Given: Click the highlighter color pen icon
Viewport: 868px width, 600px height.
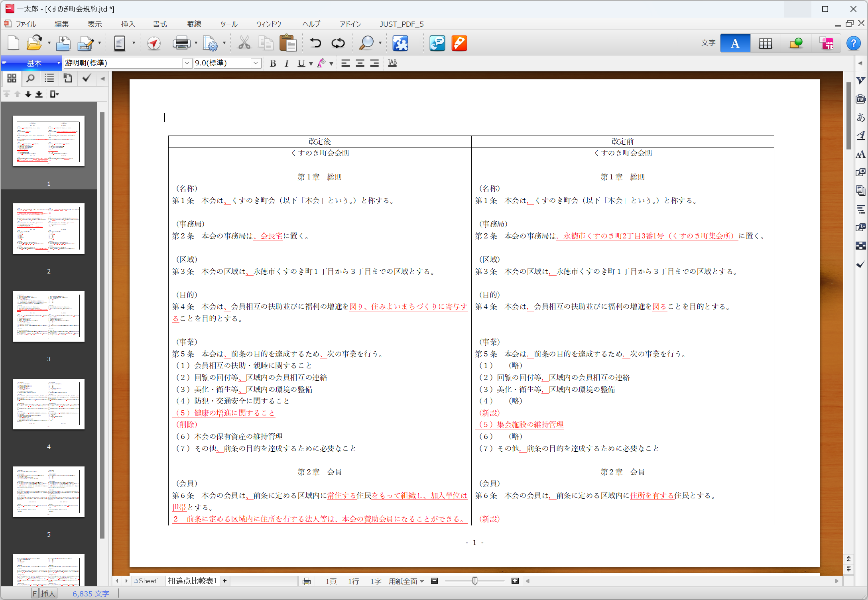Looking at the screenshot, I should [321, 63].
